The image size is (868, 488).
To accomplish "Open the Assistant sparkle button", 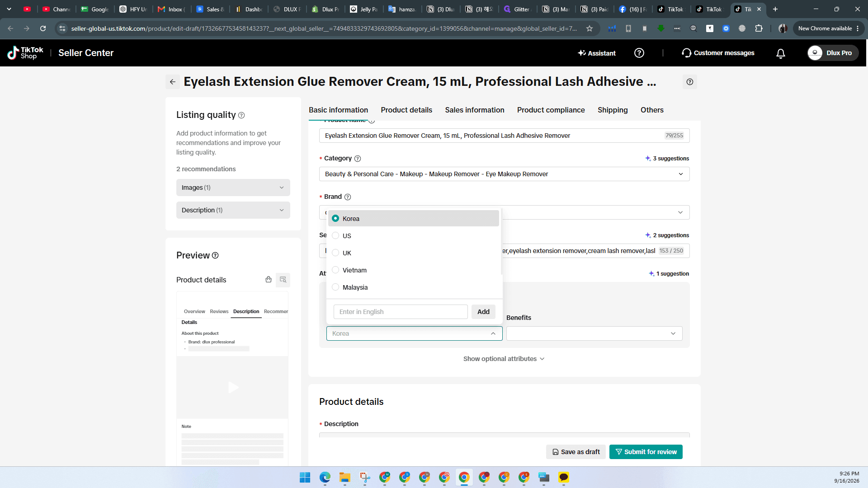I will click(597, 53).
